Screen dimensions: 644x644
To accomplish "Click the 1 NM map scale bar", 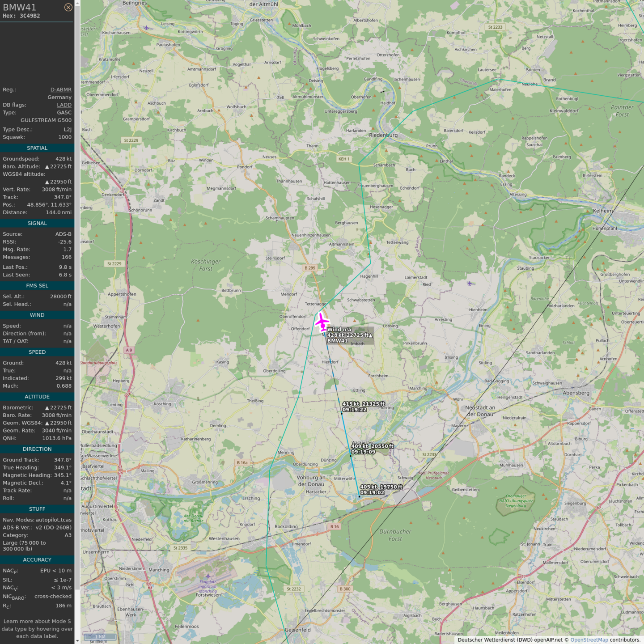I will click(100, 636).
